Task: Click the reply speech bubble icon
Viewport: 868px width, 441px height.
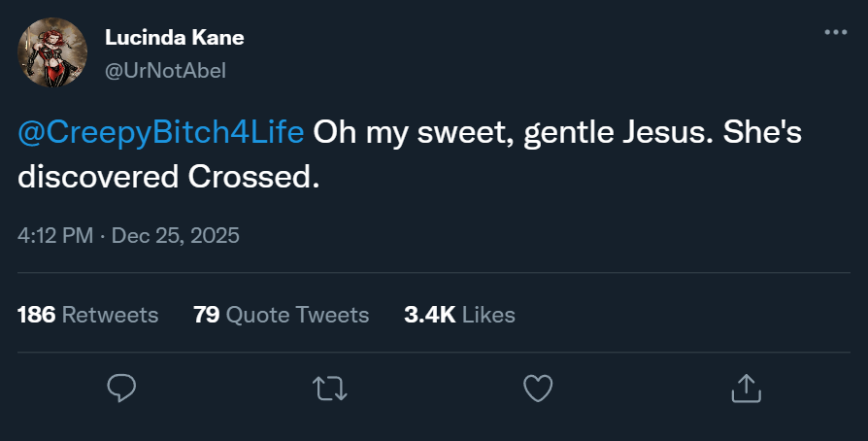Action: coord(120,389)
